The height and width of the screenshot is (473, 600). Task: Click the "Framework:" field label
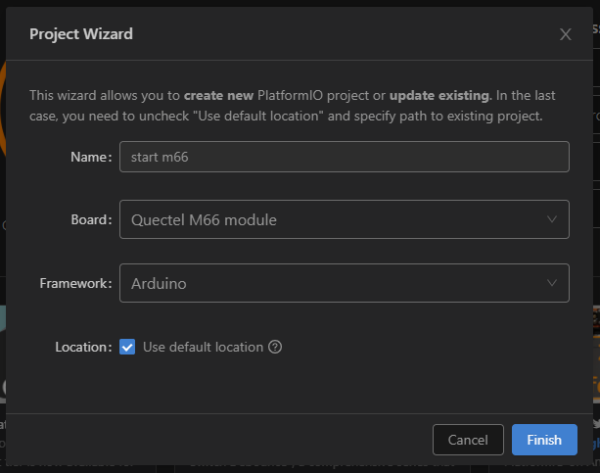(75, 283)
